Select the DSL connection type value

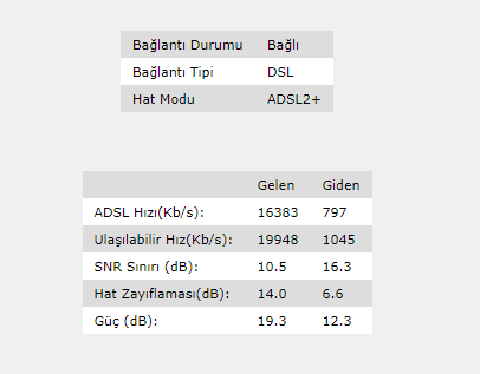coord(280,72)
